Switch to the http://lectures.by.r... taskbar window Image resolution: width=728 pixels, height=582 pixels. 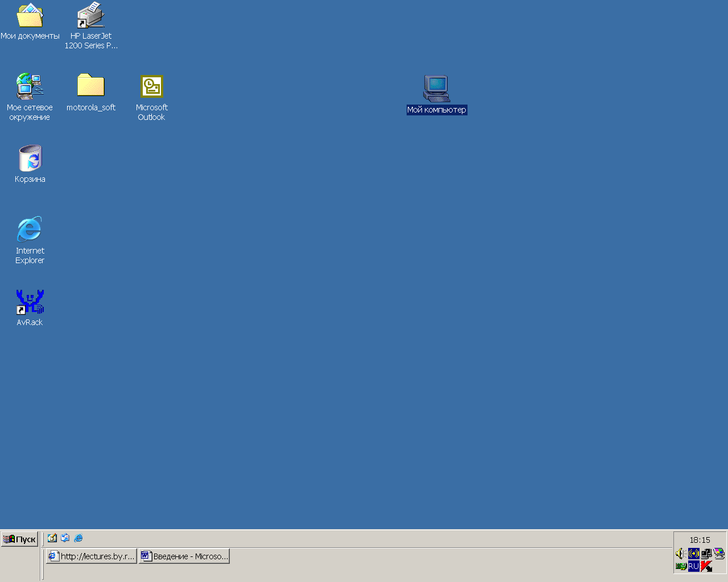(92, 556)
